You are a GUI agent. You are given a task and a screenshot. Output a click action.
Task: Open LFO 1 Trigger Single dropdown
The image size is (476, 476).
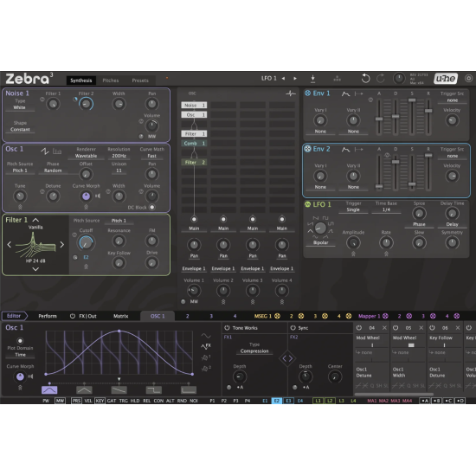pos(353,209)
